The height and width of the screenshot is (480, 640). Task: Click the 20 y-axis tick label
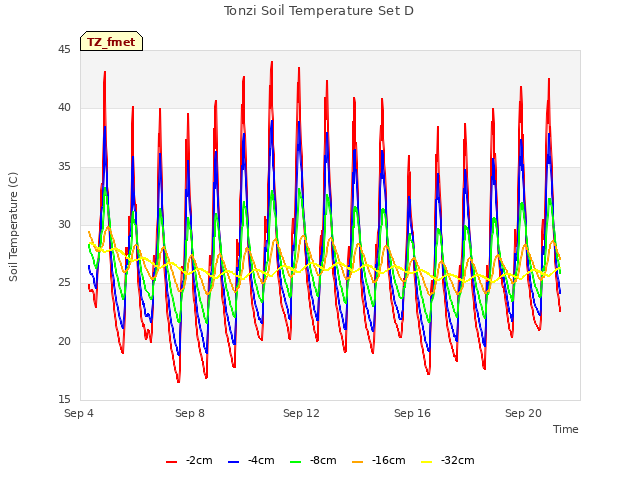64,341
